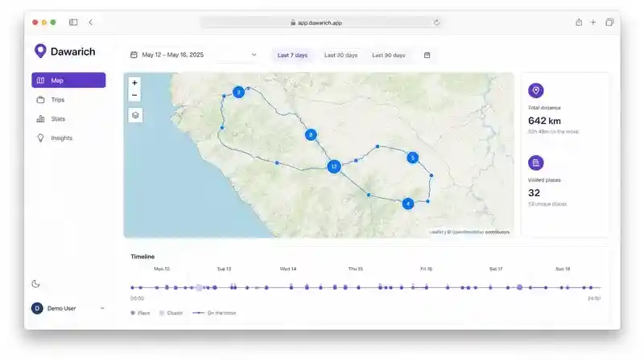
Task: Zoom out on the map
Action: (x=134, y=95)
